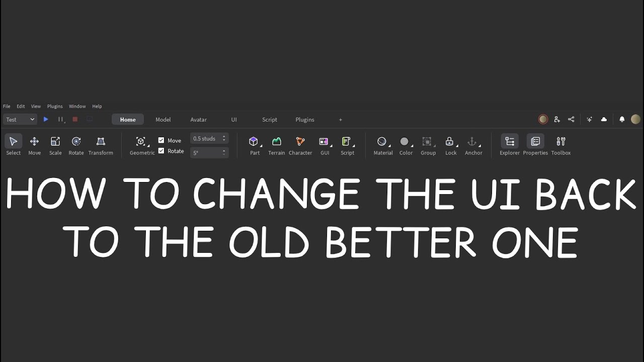Toggle the Move snapping checkbox
Image resolution: width=644 pixels, height=362 pixels.
click(x=161, y=140)
